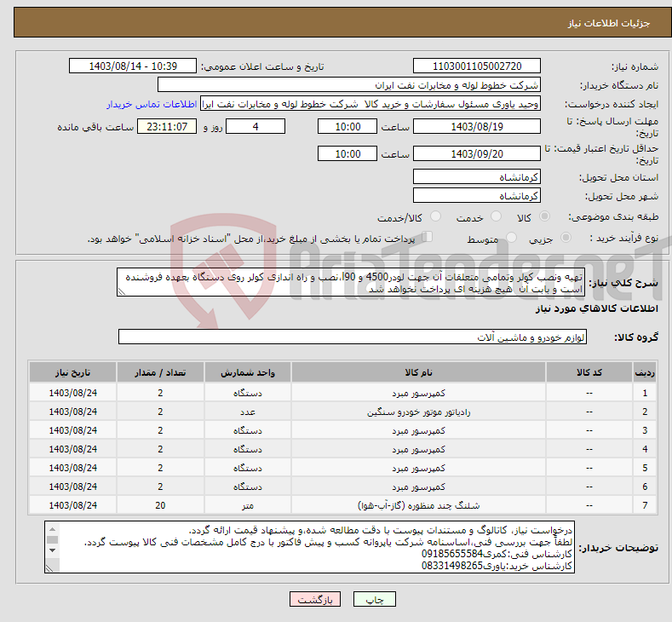The image size is (672, 622).
Task: Click the بازگشت back button
Action: (x=315, y=599)
